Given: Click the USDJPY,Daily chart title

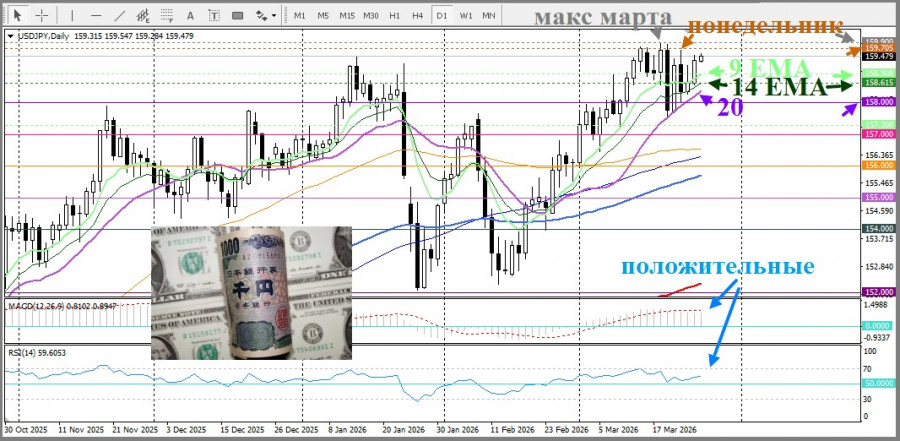Looking at the screenshot, I should [44, 36].
